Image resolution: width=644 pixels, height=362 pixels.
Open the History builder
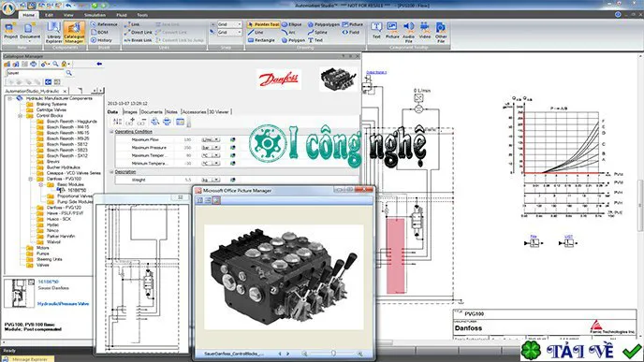click(101, 40)
